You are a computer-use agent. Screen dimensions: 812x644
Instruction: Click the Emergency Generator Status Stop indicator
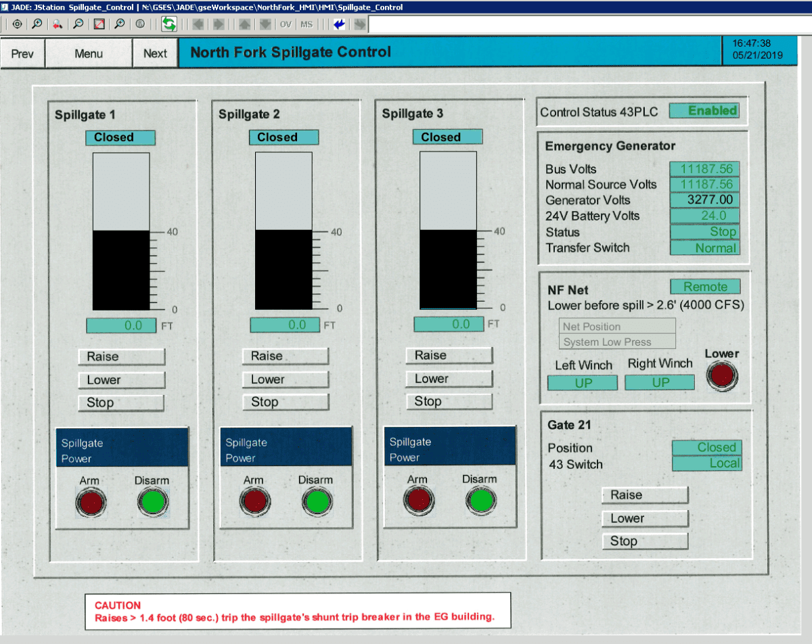coord(705,232)
